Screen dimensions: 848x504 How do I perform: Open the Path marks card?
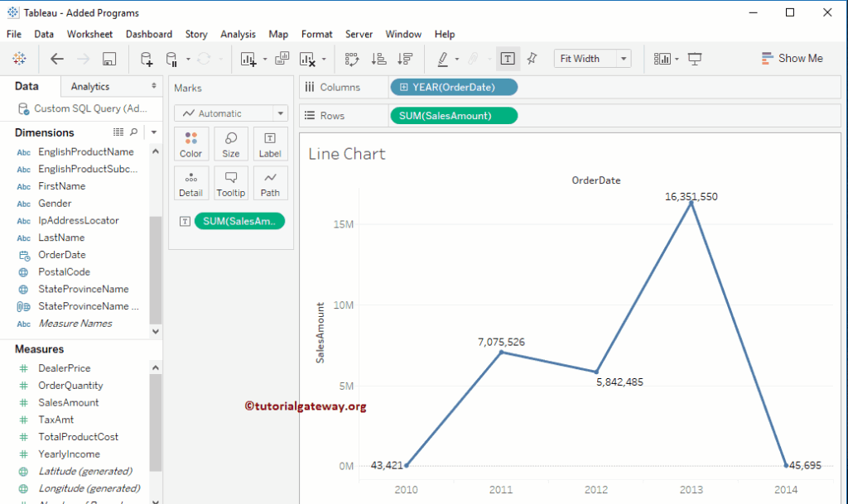pyautogui.click(x=270, y=184)
